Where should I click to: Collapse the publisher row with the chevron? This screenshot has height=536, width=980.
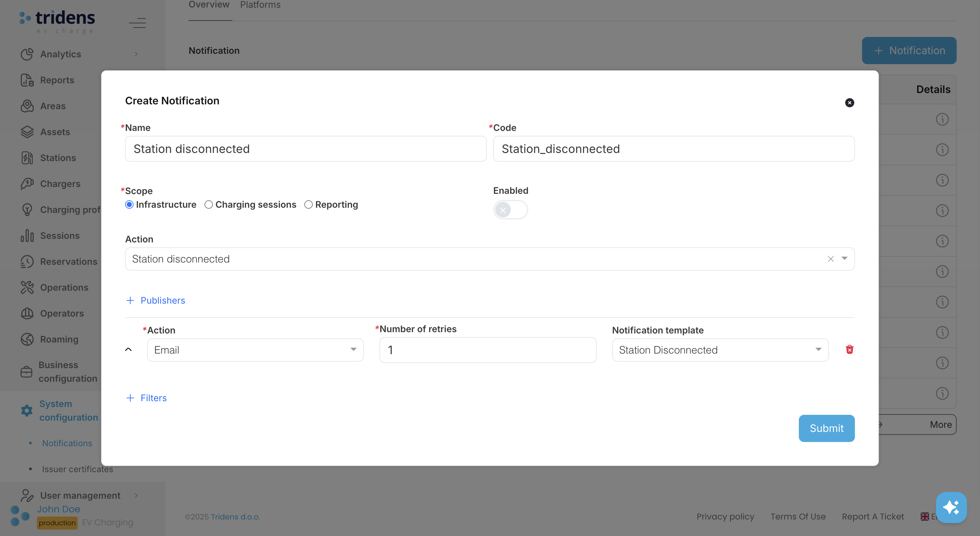click(x=128, y=350)
